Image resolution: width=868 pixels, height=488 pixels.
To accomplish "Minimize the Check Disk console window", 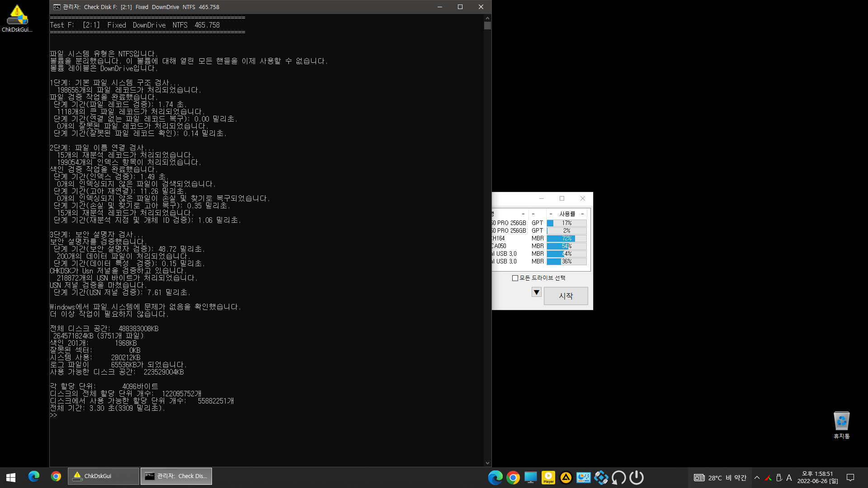I will (x=440, y=7).
